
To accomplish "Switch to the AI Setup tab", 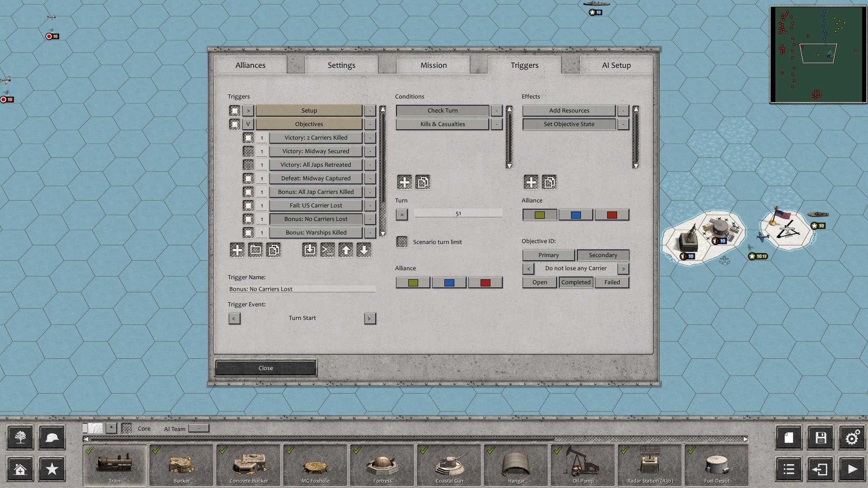I will (616, 65).
